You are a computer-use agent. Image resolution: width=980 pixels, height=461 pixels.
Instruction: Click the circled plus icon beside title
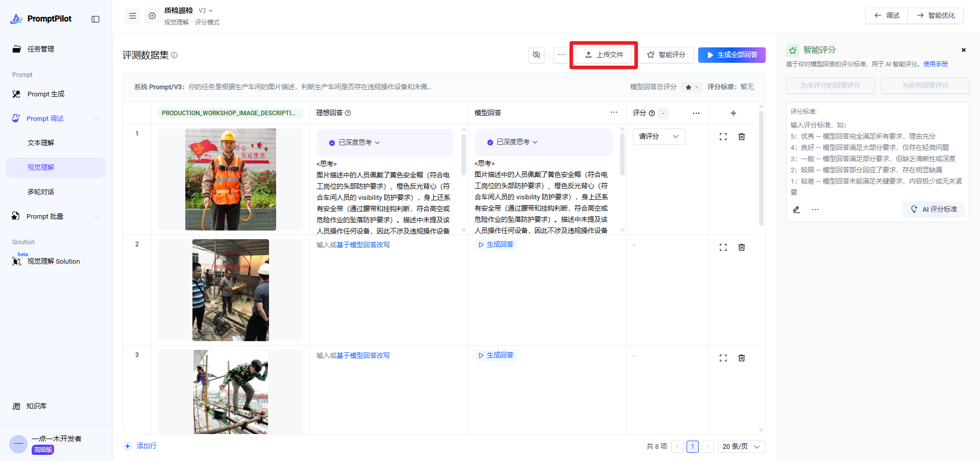pos(152,16)
